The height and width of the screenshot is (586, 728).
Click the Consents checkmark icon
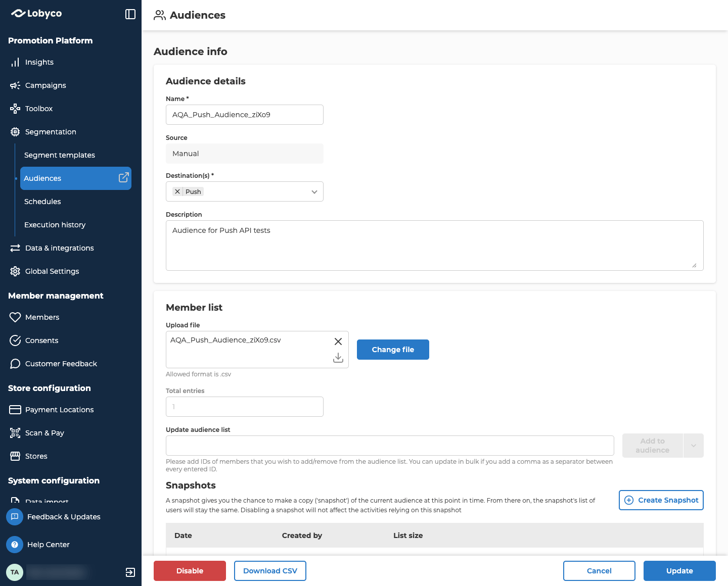15,340
